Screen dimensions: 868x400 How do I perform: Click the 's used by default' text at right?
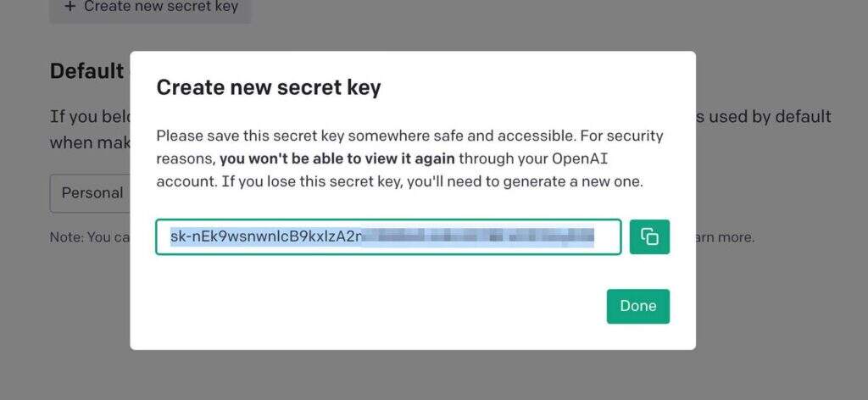(763, 116)
